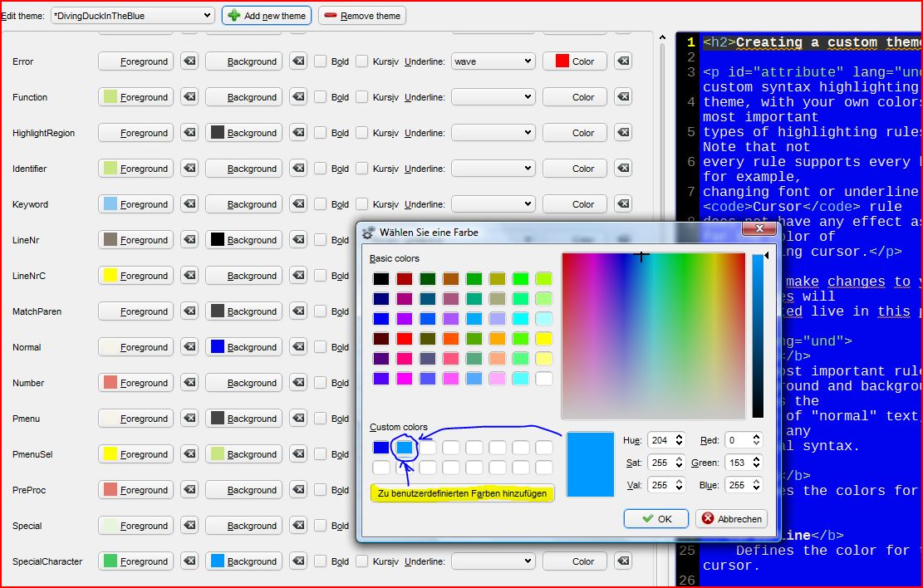The image size is (923, 588).
Task: Enable the Bold checkbox for Error
Action: click(321, 61)
